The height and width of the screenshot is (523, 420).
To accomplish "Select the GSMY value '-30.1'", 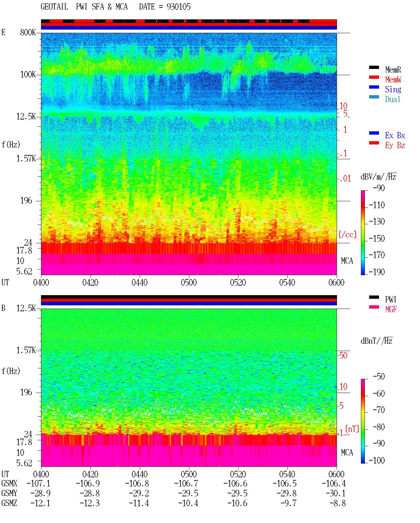I will click(x=336, y=493).
